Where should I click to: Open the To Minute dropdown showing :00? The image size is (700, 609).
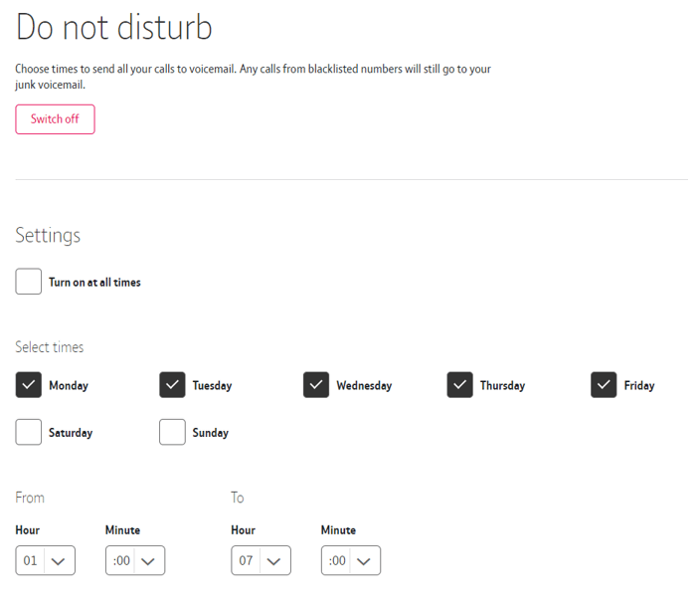point(350,560)
